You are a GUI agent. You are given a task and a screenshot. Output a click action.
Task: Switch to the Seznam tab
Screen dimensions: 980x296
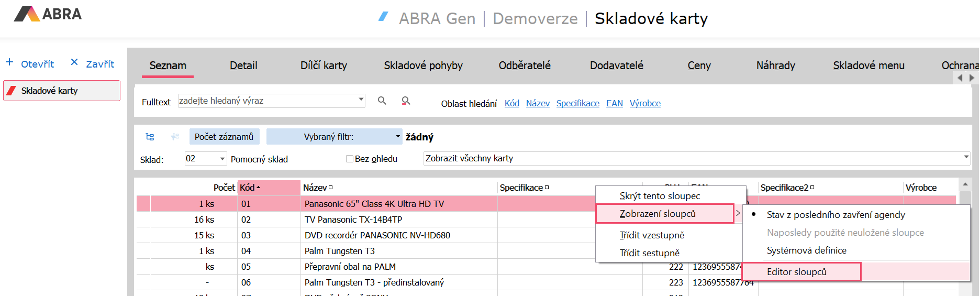[168, 65]
